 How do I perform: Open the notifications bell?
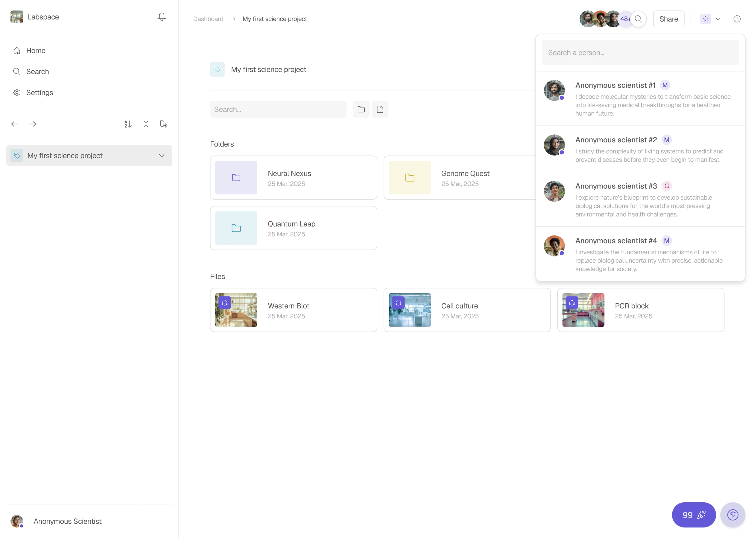click(161, 17)
